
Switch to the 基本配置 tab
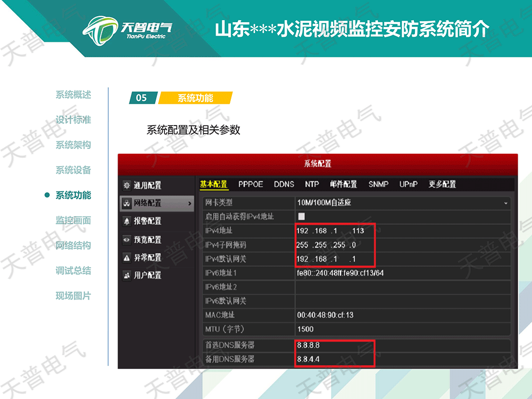pos(214,184)
